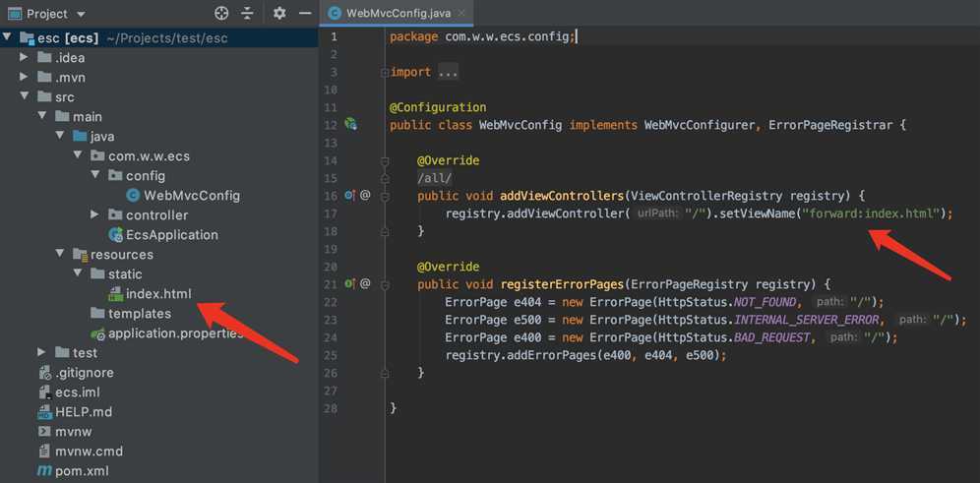Select the templates folder
The height and width of the screenshot is (483, 980).
coord(140,313)
